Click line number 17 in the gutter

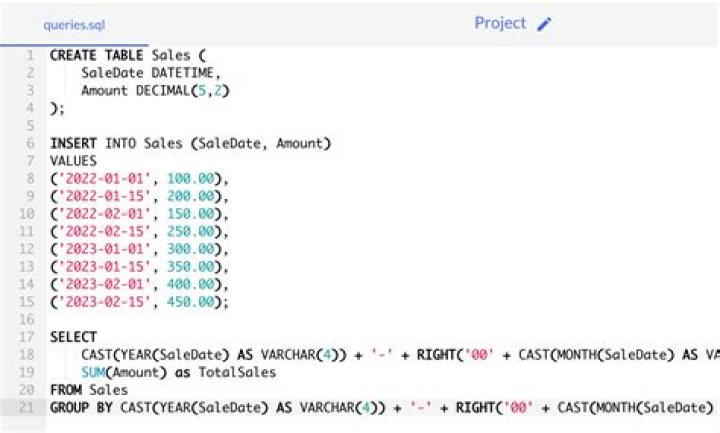[28, 337]
